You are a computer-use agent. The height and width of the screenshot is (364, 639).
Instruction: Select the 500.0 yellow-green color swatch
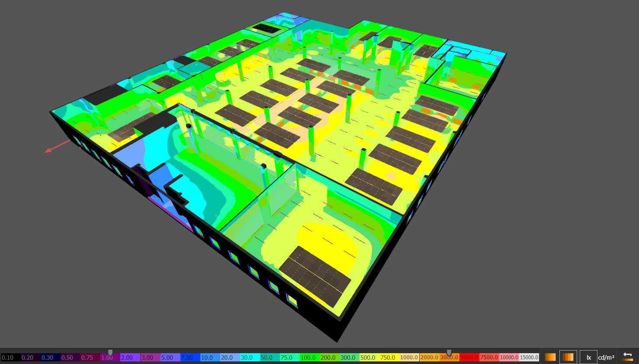pos(369,358)
